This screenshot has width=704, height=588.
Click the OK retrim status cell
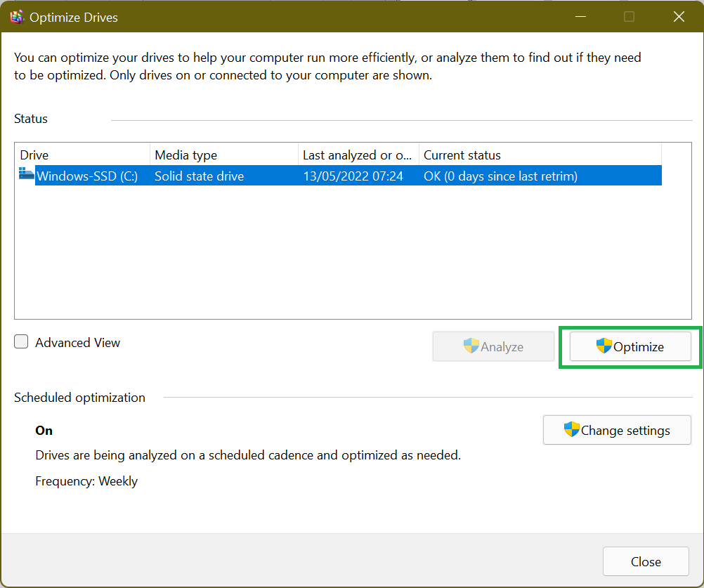(x=500, y=176)
